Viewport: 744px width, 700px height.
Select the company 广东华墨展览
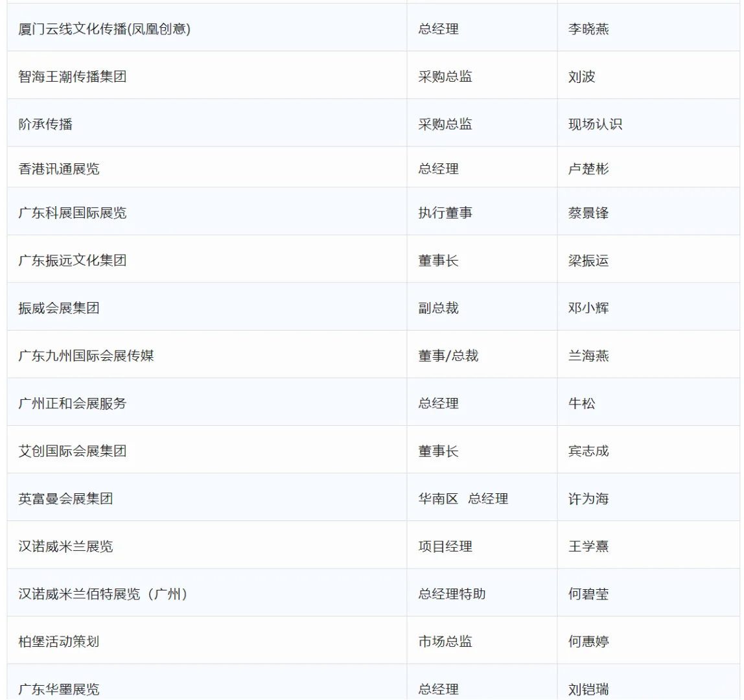[59, 689]
